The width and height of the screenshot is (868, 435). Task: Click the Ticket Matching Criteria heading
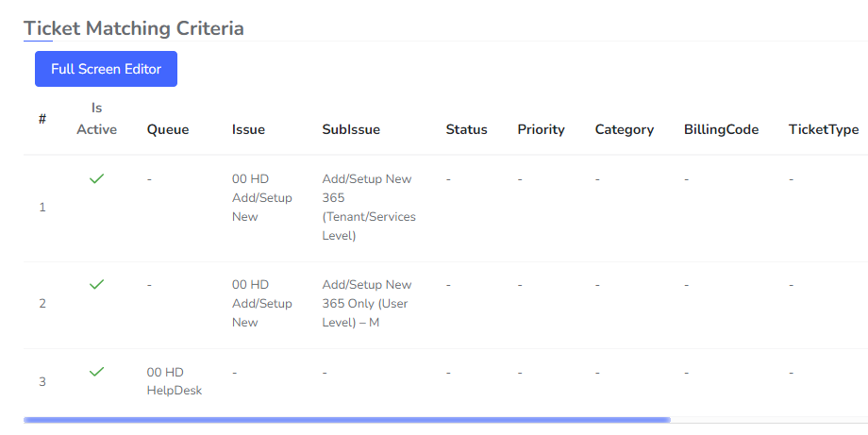click(x=134, y=28)
